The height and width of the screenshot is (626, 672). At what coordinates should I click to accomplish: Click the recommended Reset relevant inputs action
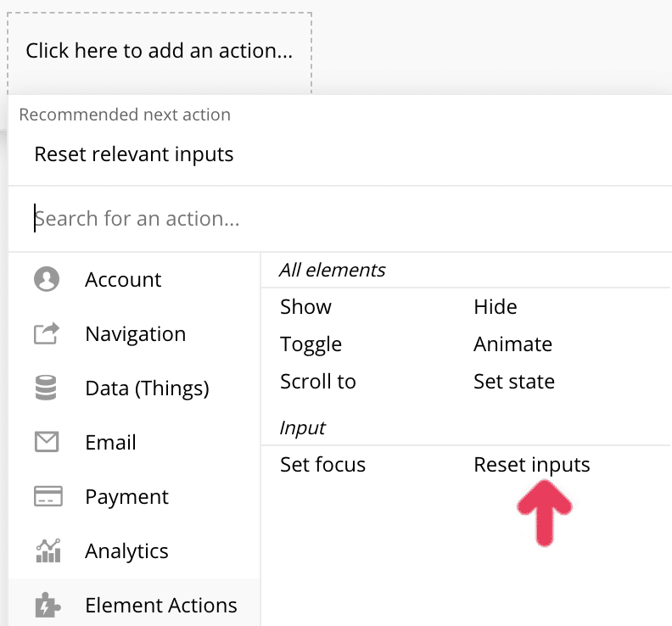pyautogui.click(x=133, y=154)
